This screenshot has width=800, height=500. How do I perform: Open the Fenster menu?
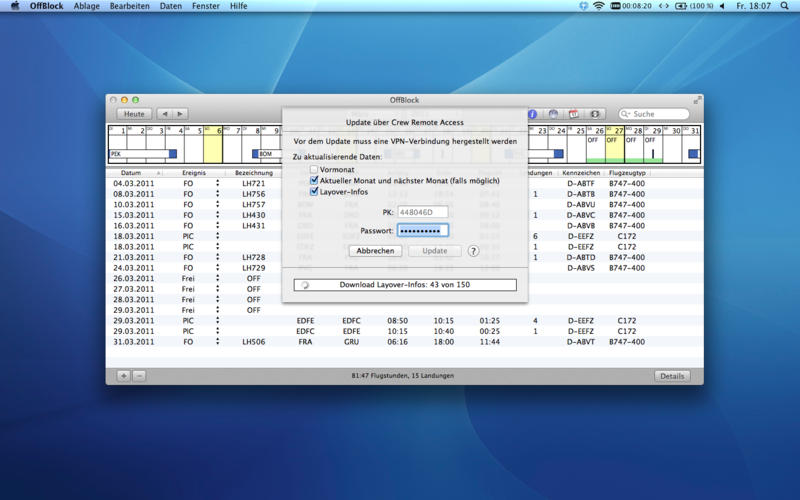click(206, 6)
